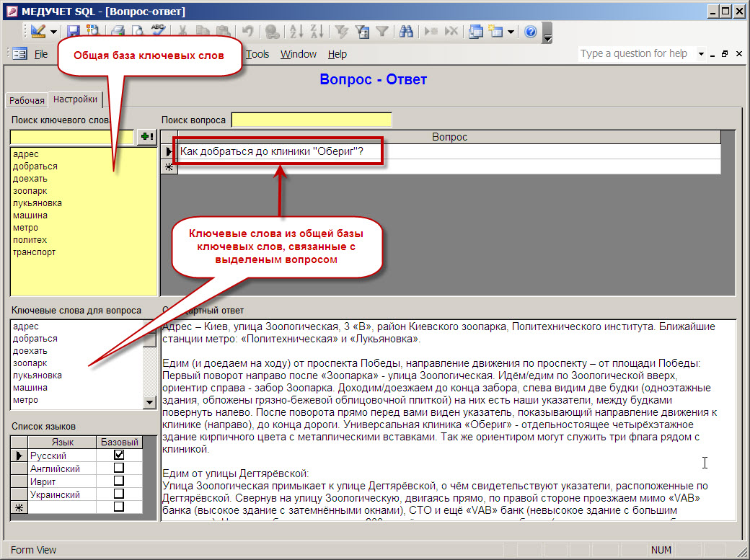Open the Help menu
The image size is (750, 560).
coord(337,54)
